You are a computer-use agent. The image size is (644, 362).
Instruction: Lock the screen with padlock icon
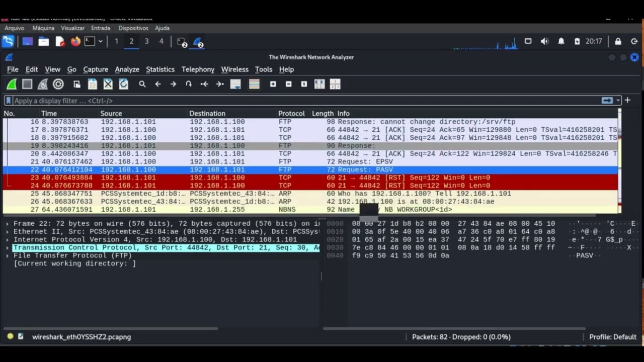tap(618, 41)
